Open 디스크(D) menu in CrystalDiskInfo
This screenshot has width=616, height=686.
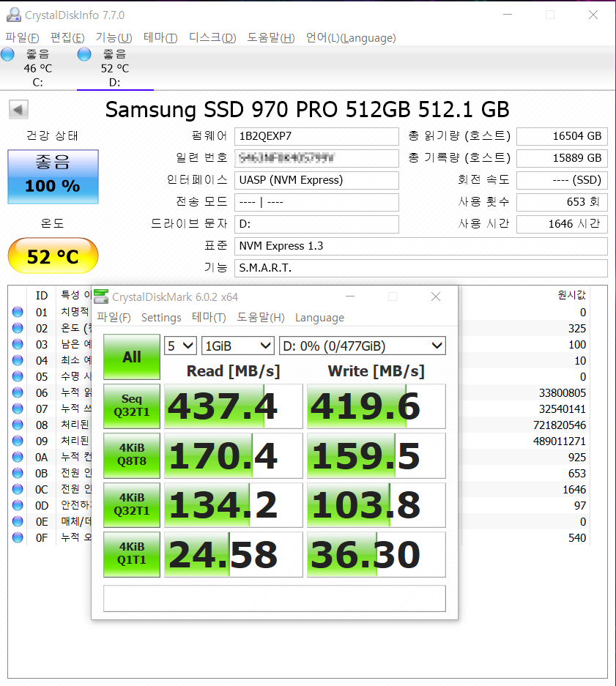tap(212, 38)
